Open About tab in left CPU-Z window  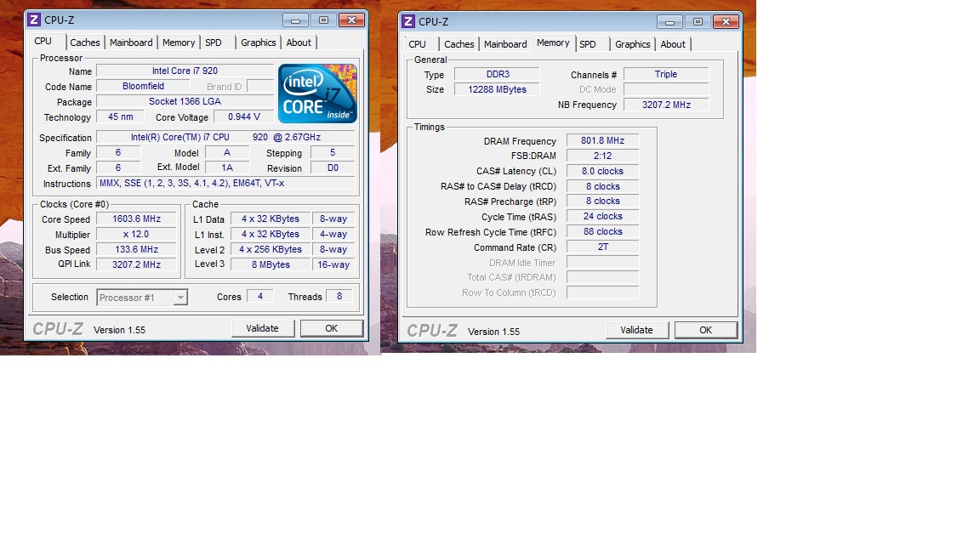298,43
